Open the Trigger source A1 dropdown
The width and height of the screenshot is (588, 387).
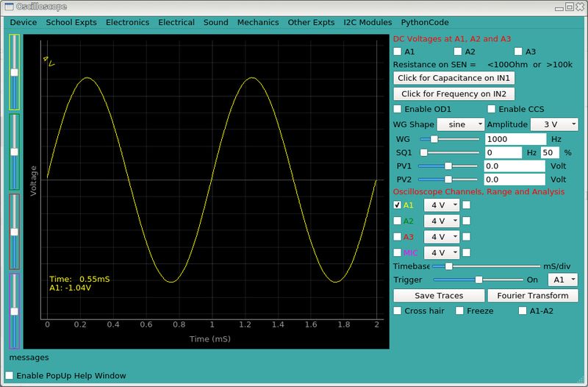tap(563, 280)
